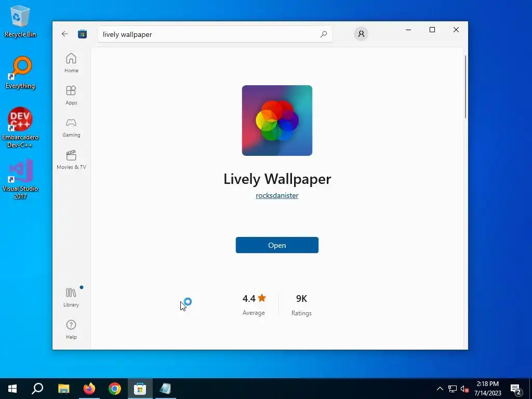
Task: Open the Windows Start menu
Action: [x=12, y=389]
